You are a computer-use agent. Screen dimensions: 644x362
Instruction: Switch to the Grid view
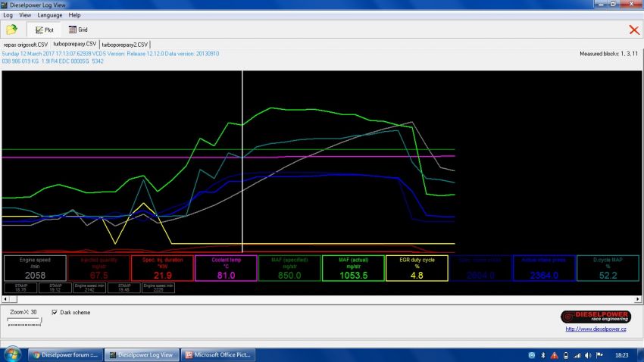78,30
